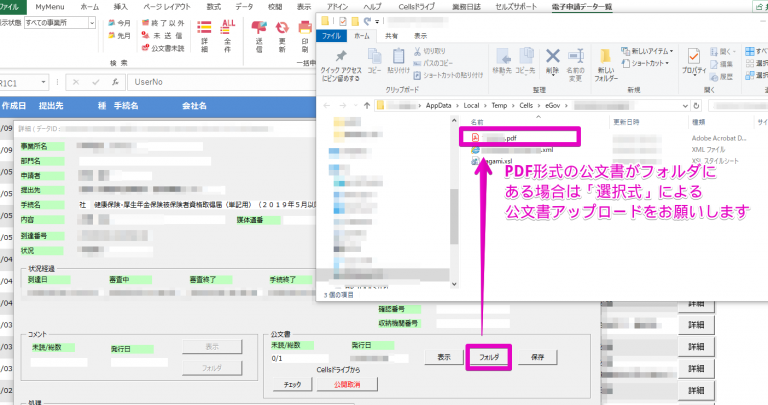Click the チェック button
This screenshot has height=405, width=768.
292,385
